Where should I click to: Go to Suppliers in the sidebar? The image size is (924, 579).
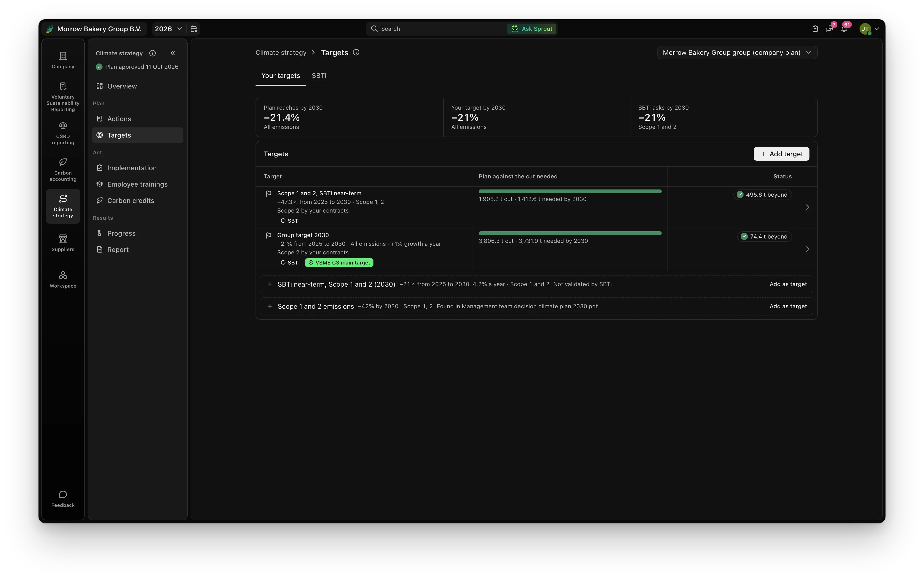(63, 243)
